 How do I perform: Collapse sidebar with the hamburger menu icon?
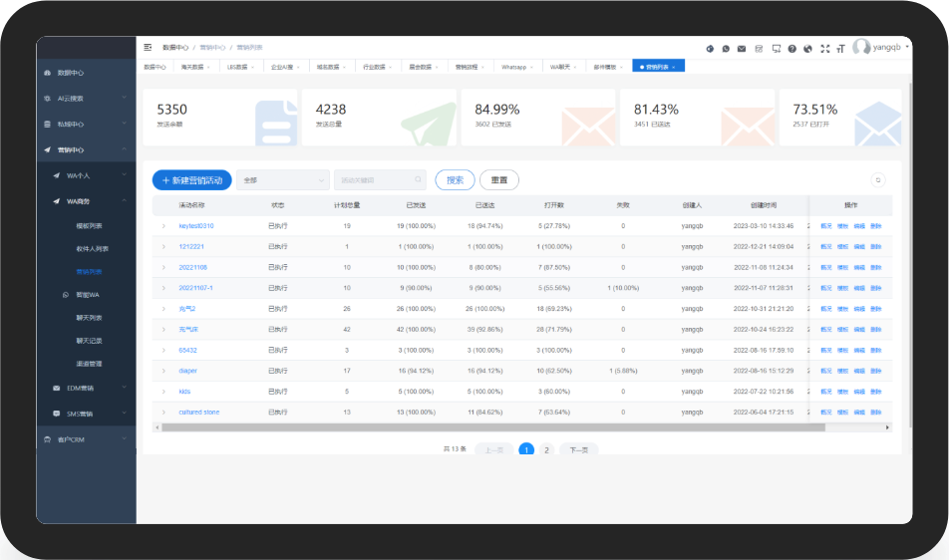[x=148, y=47]
